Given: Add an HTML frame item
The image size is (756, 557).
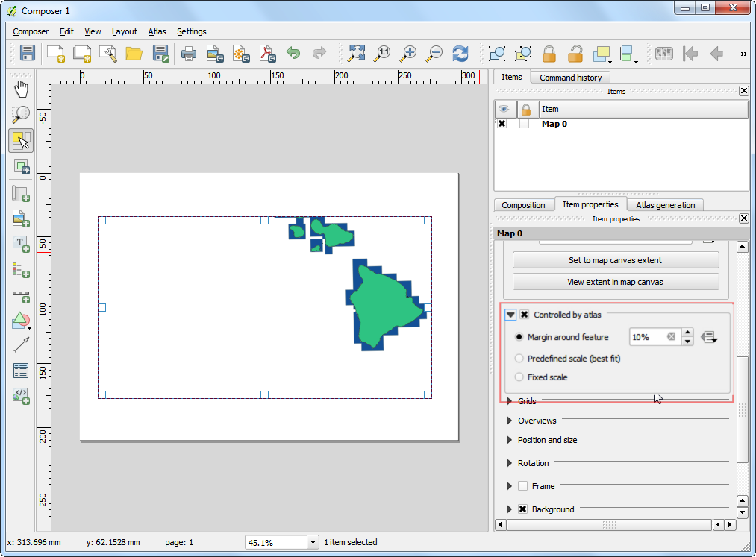Looking at the screenshot, I should [x=21, y=396].
